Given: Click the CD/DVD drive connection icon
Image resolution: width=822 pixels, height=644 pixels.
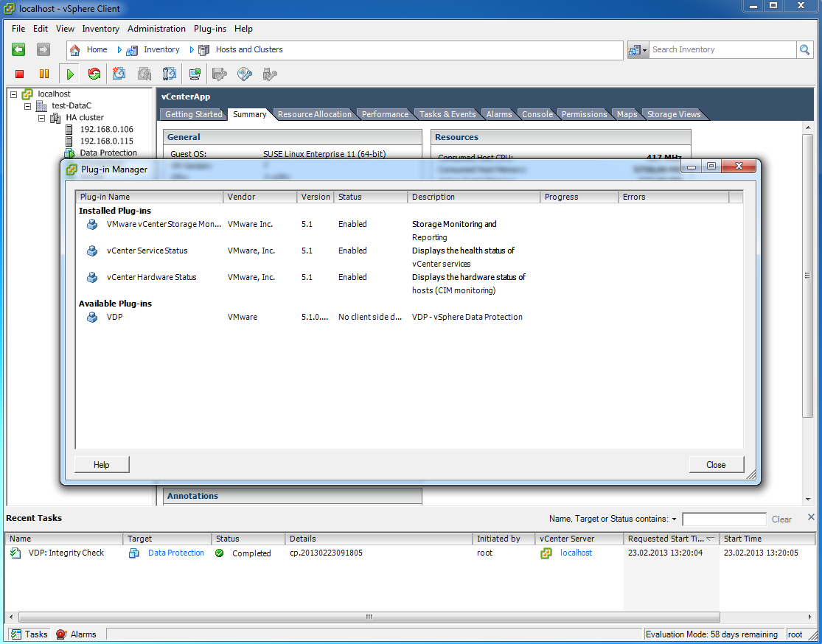Looking at the screenshot, I should (x=244, y=74).
